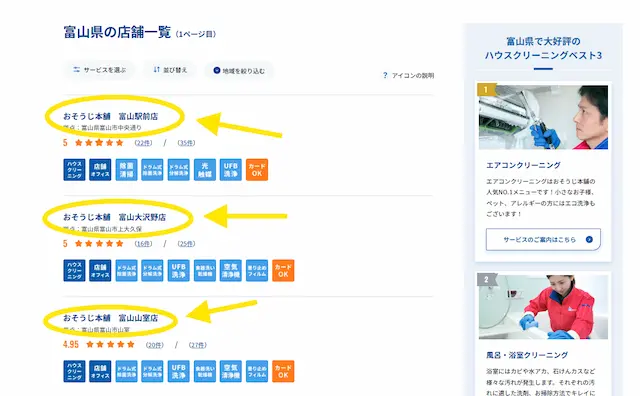This screenshot has width=640, height=396.
Task: Open 25件 count link for 富山大沢野店
Action: click(186, 244)
